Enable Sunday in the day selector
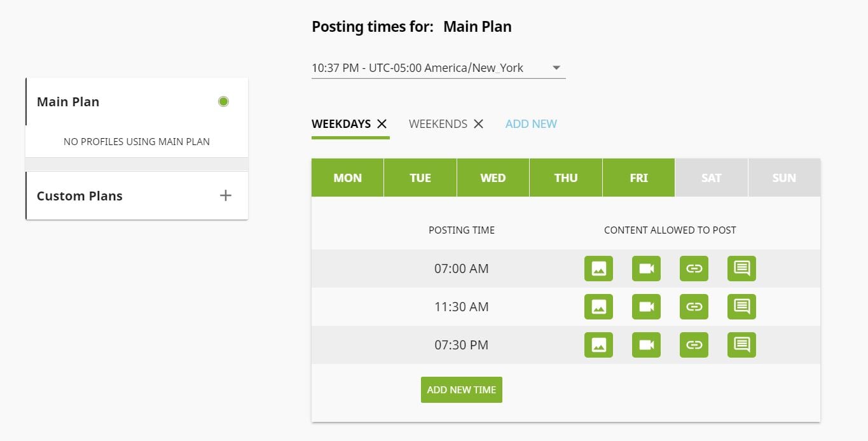868x441 pixels. [x=784, y=178]
